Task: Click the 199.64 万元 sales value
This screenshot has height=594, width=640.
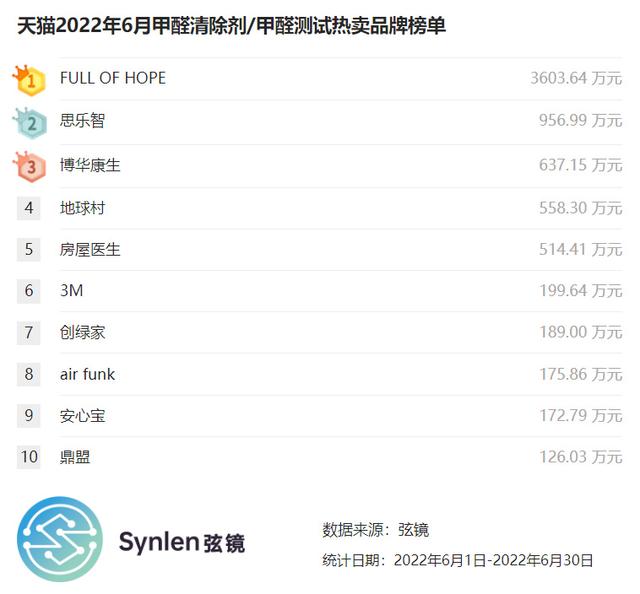Action: point(580,291)
